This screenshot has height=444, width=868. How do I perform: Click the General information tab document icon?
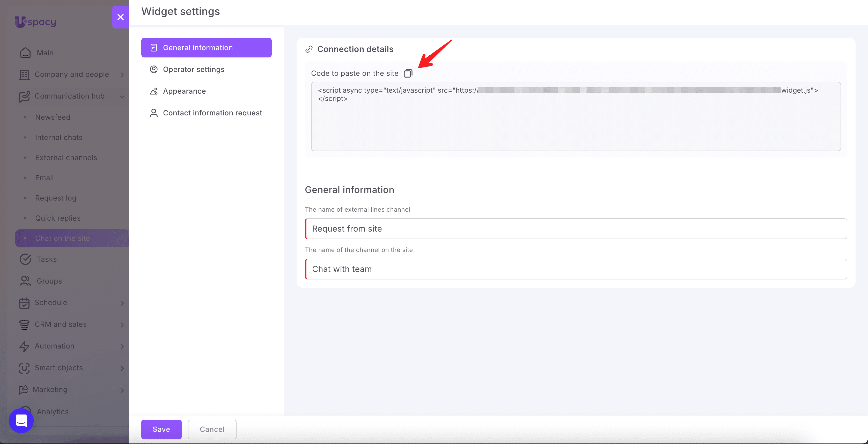[154, 48]
